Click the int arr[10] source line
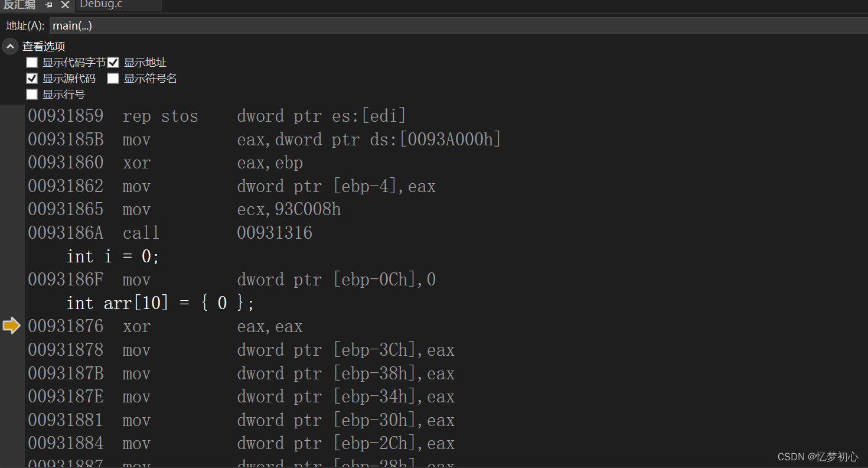The image size is (868, 468). [x=161, y=303]
